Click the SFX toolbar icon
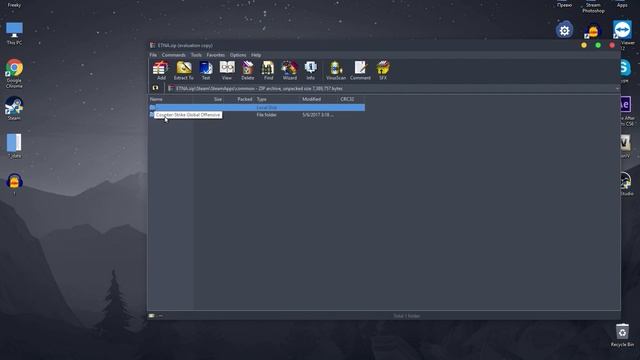The width and height of the screenshot is (640, 360). (x=383, y=70)
